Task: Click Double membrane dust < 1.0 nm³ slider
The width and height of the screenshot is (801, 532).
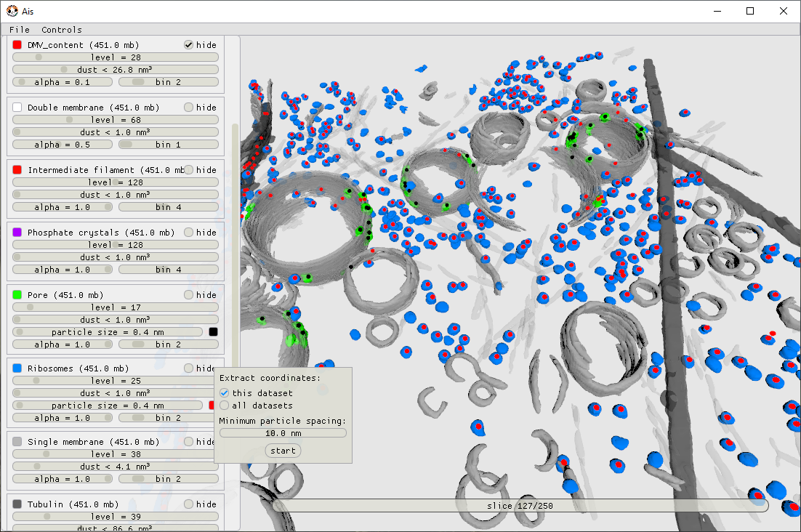Action: 116,132
